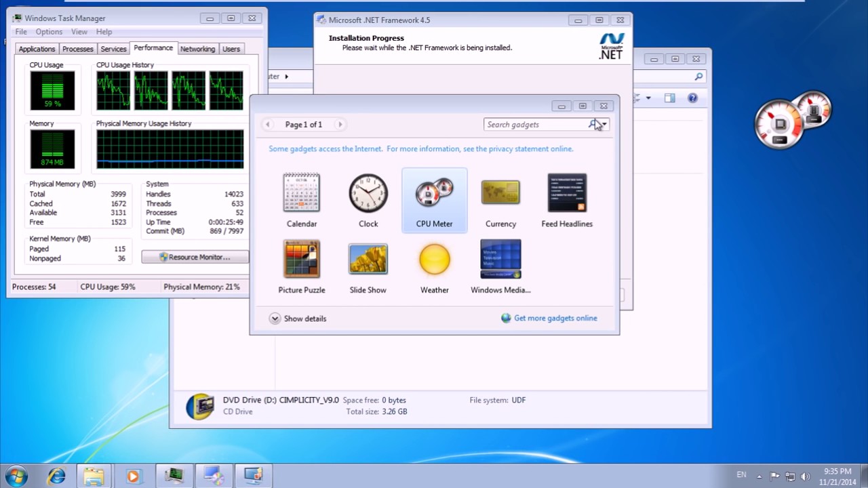Viewport: 868px width, 488px height.
Task: Select the Weather gadget
Action: [434, 266]
